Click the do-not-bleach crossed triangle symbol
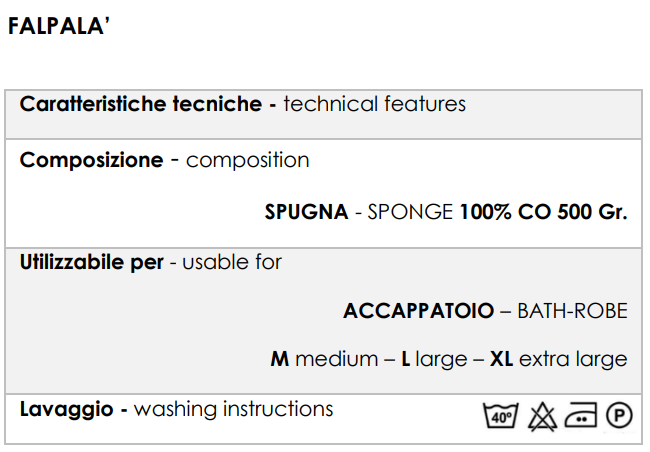 541,417
